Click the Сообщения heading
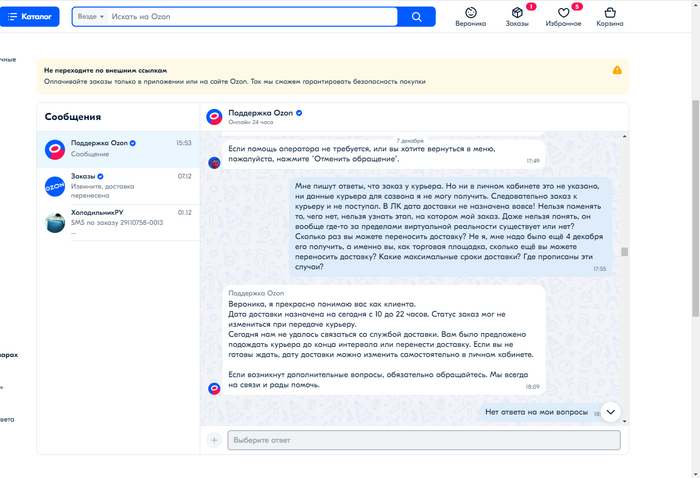This screenshot has height=478, width=700. click(x=73, y=117)
